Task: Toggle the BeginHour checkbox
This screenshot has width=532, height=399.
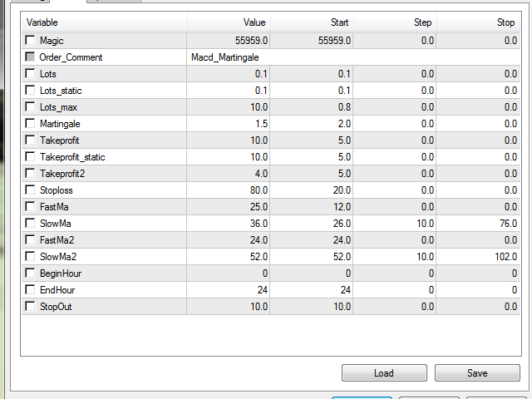Action: (x=30, y=273)
